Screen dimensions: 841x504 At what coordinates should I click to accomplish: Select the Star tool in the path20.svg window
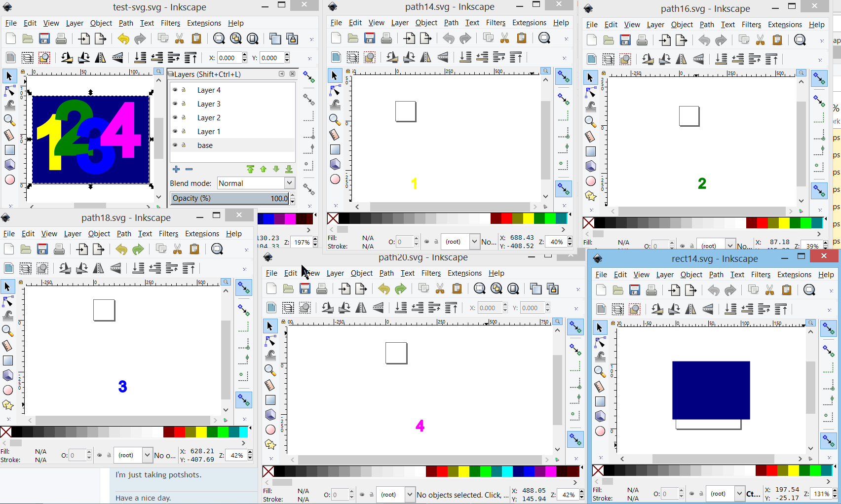(x=270, y=444)
